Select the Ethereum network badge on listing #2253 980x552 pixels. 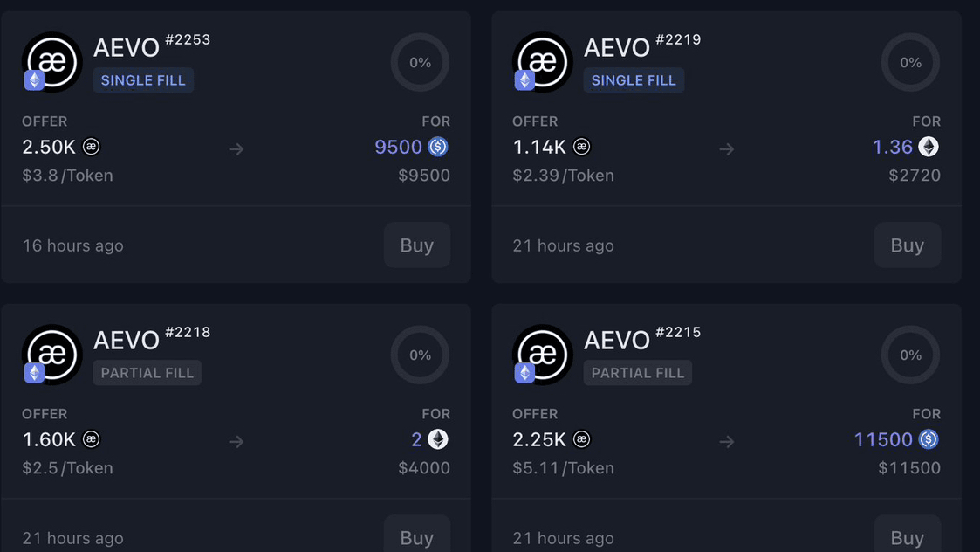click(33, 79)
